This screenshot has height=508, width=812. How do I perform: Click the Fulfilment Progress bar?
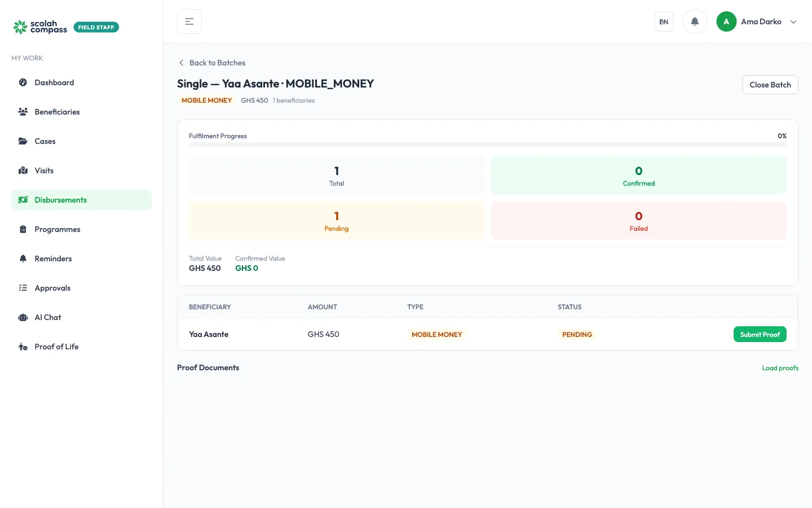pos(488,144)
